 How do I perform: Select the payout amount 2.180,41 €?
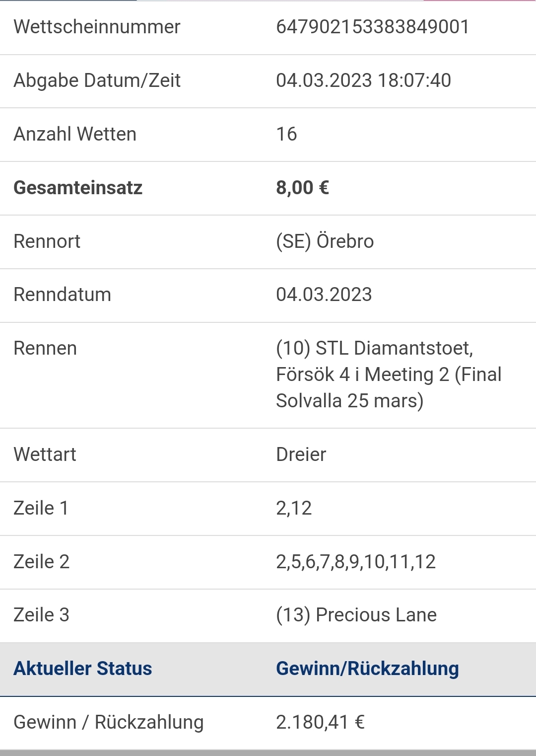point(320,722)
